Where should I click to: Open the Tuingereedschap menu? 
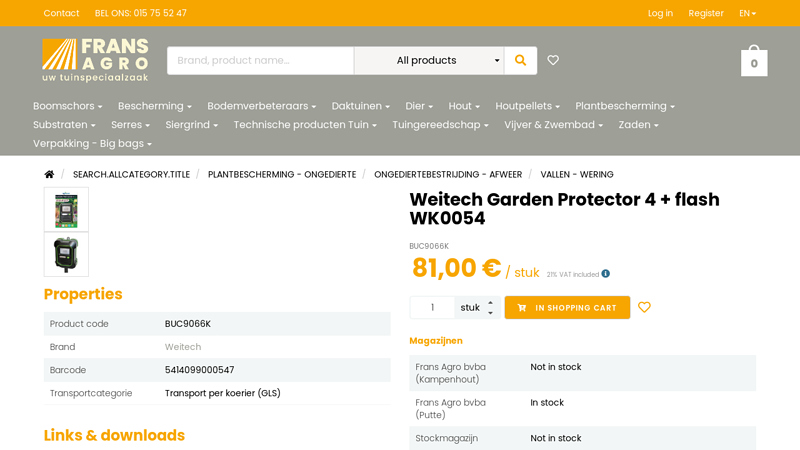click(x=440, y=125)
